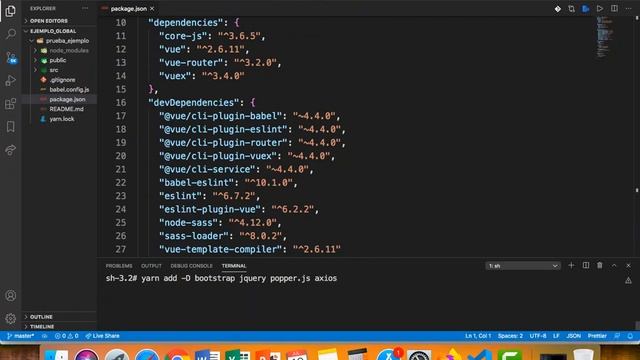The image size is (640, 360).
Task: Open the Explorer view in activity bar
Action: point(11,11)
